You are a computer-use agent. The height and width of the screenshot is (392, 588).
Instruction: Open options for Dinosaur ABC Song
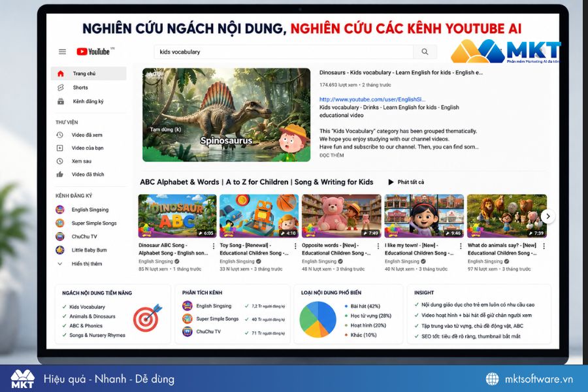coord(214,246)
